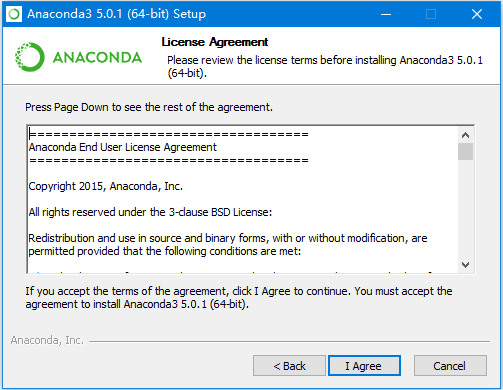Click the license box scroll up arrow
This screenshot has width=503, height=390.
pyautogui.click(x=465, y=135)
